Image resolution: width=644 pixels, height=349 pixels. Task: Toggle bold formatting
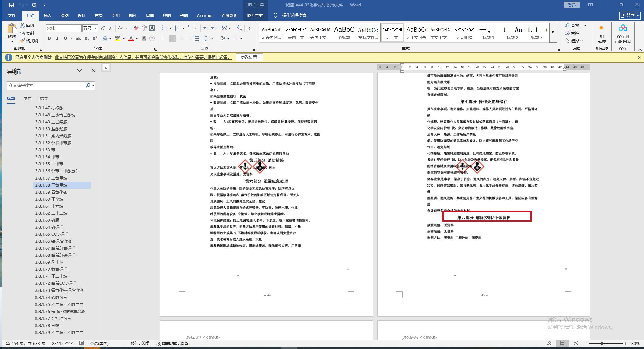point(49,39)
